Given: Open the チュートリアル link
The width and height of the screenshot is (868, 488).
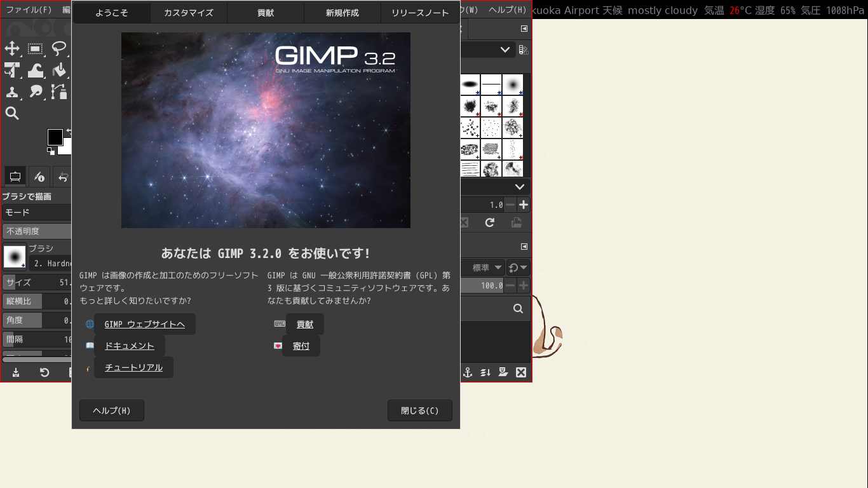Looking at the screenshot, I should click(133, 367).
